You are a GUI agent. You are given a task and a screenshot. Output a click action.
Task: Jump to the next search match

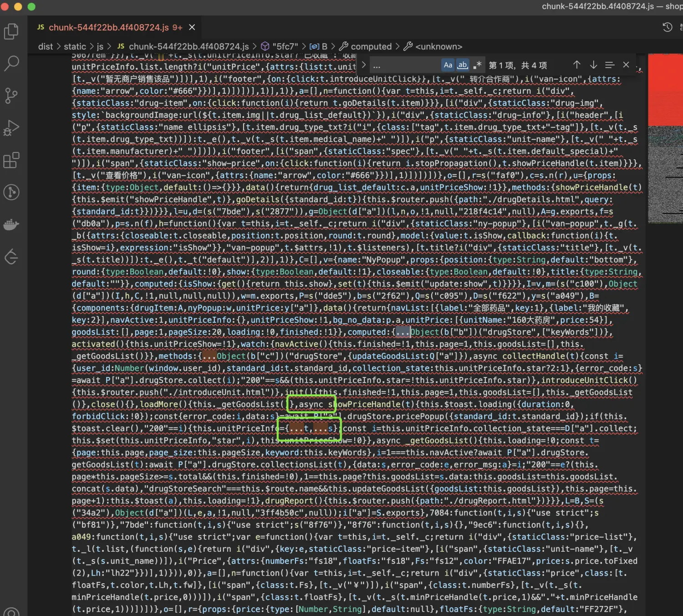tap(593, 65)
